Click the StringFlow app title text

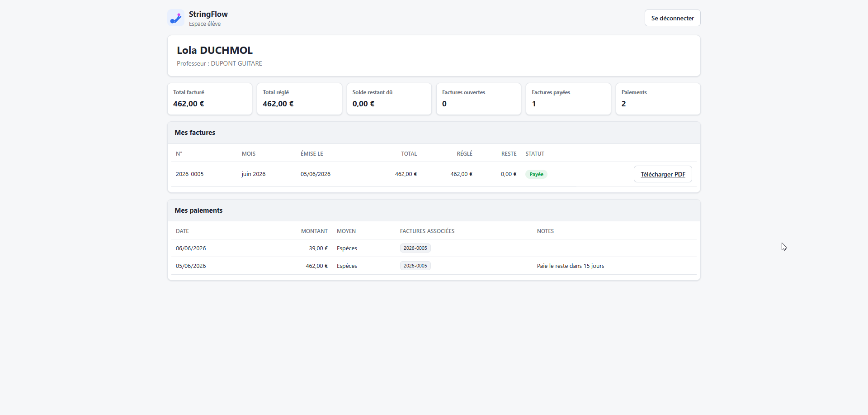coord(208,14)
